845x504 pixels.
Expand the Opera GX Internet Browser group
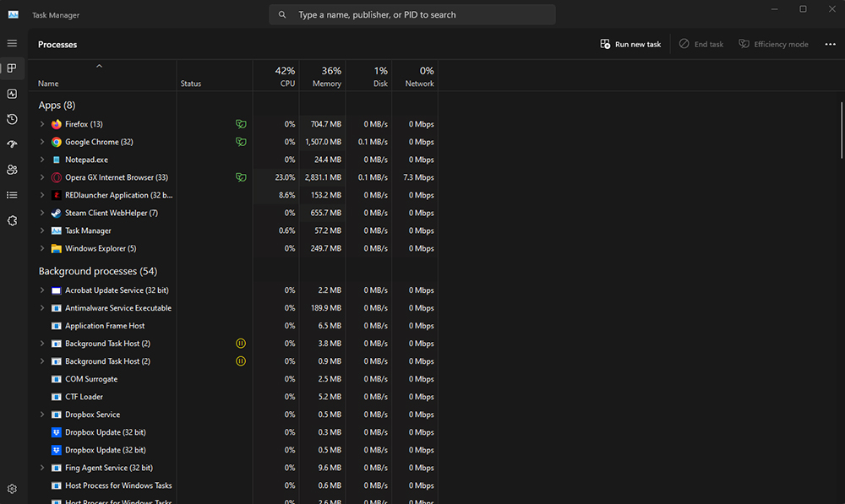point(42,177)
